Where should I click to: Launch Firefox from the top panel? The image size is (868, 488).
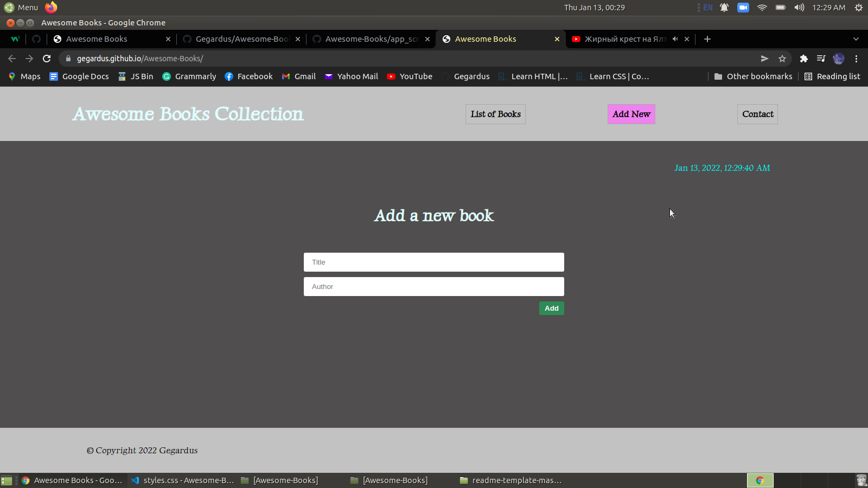[51, 7]
